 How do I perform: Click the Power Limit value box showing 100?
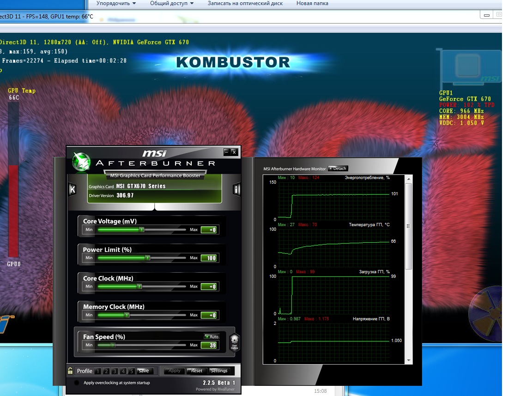pyautogui.click(x=209, y=258)
